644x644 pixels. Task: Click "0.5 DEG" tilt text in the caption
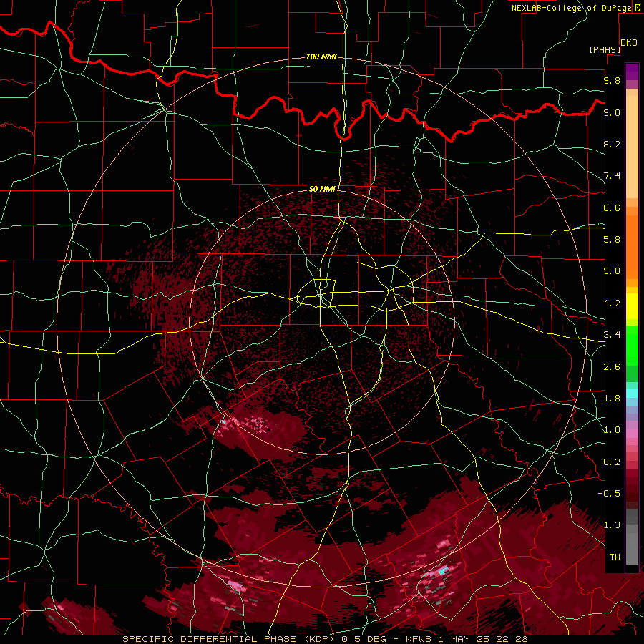coord(364,639)
